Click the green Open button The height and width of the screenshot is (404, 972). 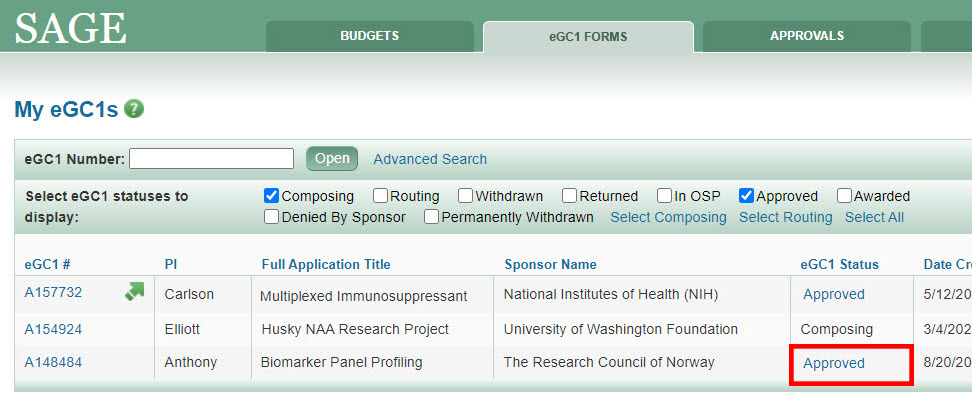[332, 159]
